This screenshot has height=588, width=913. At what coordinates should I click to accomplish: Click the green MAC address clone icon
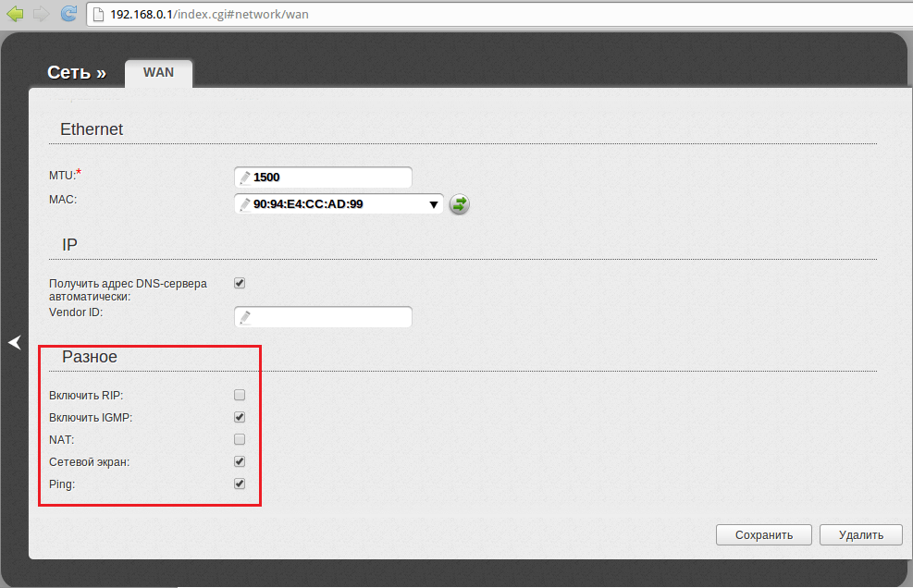coord(460,204)
